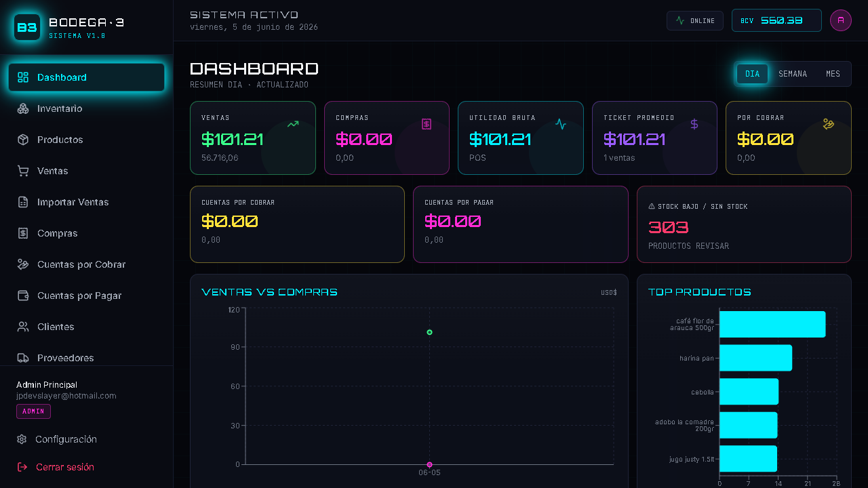Click the ONLINE status badge
The height and width of the screenshot is (488, 868).
click(695, 20)
